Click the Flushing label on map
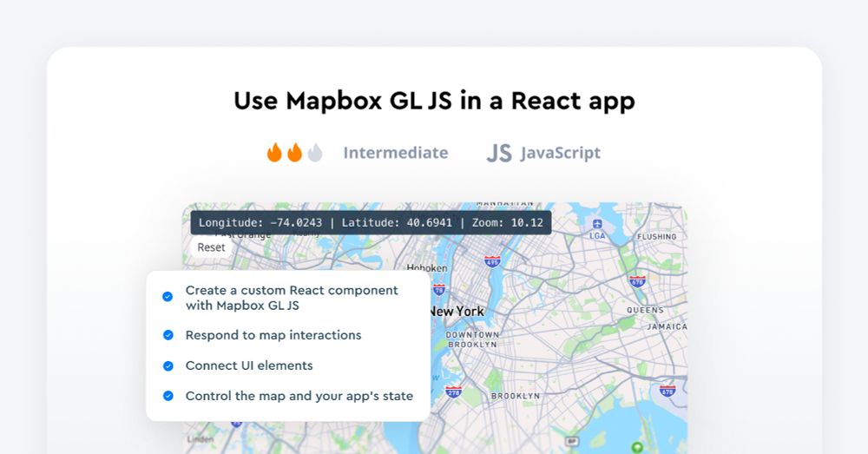The image size is (868, 454). 656,236
